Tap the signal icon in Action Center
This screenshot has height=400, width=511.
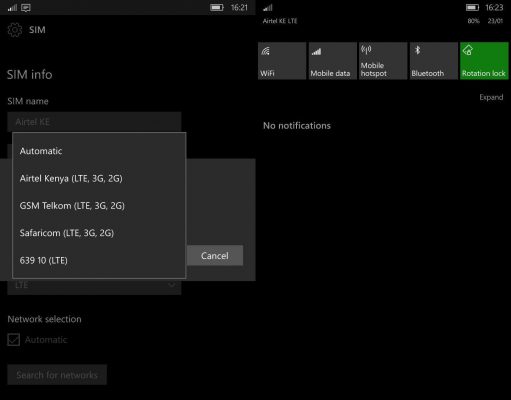[268, 7]
